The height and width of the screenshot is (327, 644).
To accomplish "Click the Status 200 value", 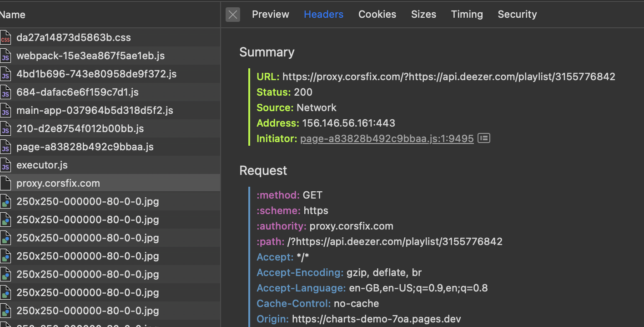I will (303, 92).
